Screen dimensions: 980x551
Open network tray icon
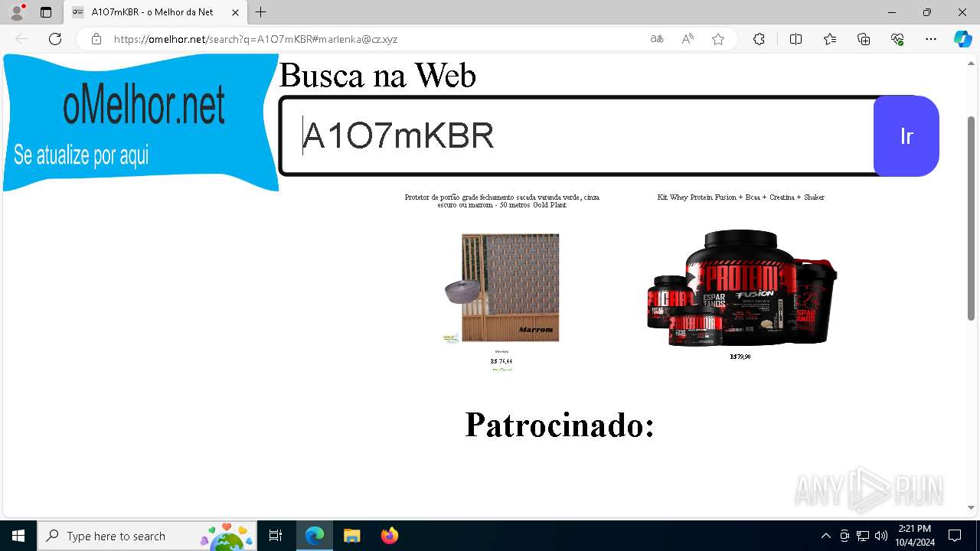coord(863,536)
